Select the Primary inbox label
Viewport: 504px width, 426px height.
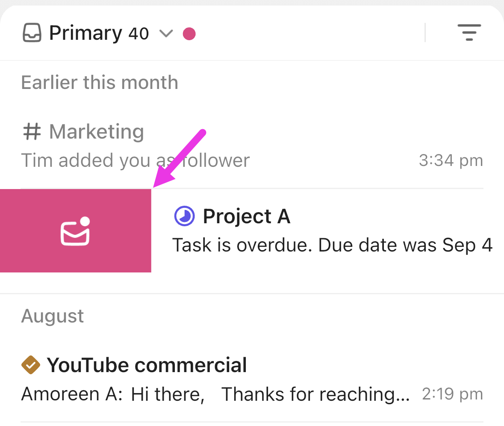(x=85, y=33)
